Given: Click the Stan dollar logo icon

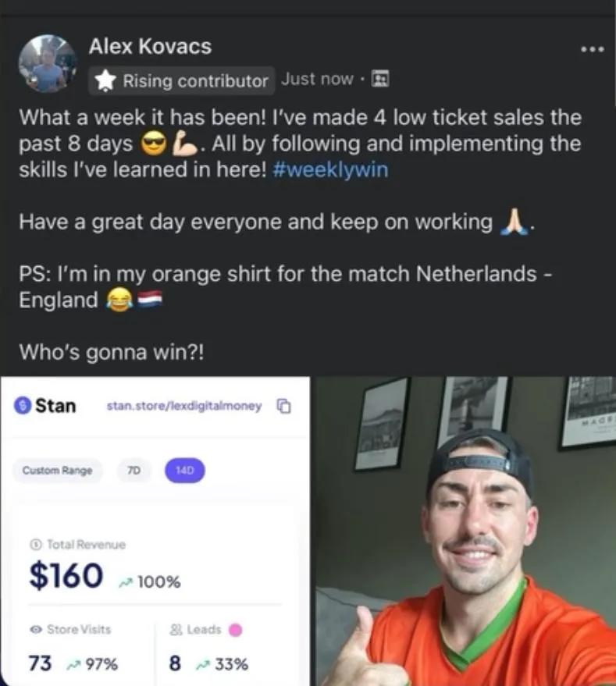Looking at the screenshot, I should 23,406.
